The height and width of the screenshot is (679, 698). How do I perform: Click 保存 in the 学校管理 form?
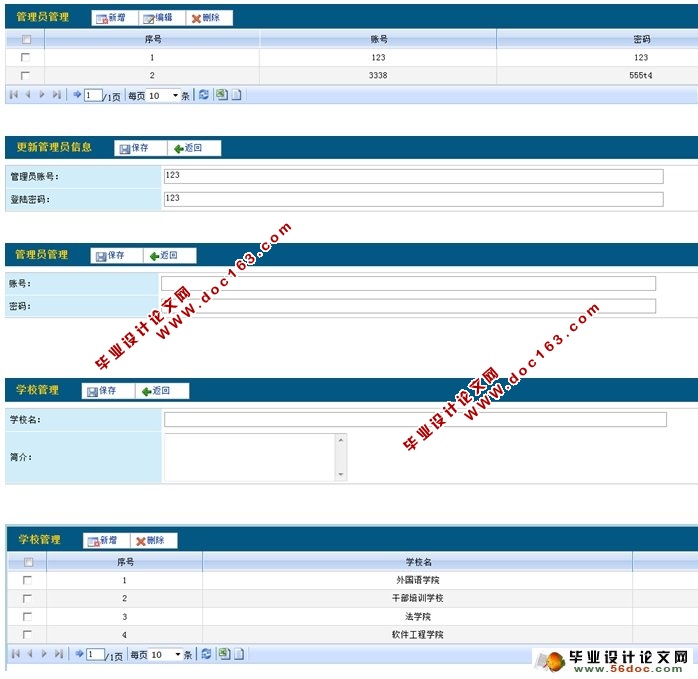108,391
